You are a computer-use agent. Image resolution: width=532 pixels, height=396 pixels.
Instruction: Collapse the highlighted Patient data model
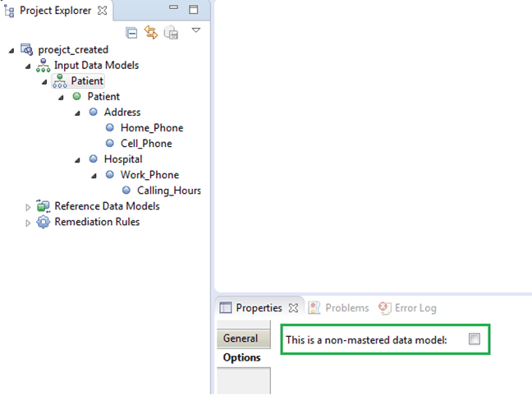pos(44,82)
